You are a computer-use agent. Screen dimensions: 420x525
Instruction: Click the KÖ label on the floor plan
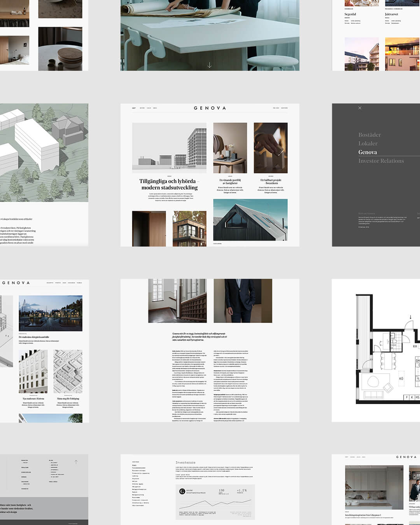(x=401, y=378)
